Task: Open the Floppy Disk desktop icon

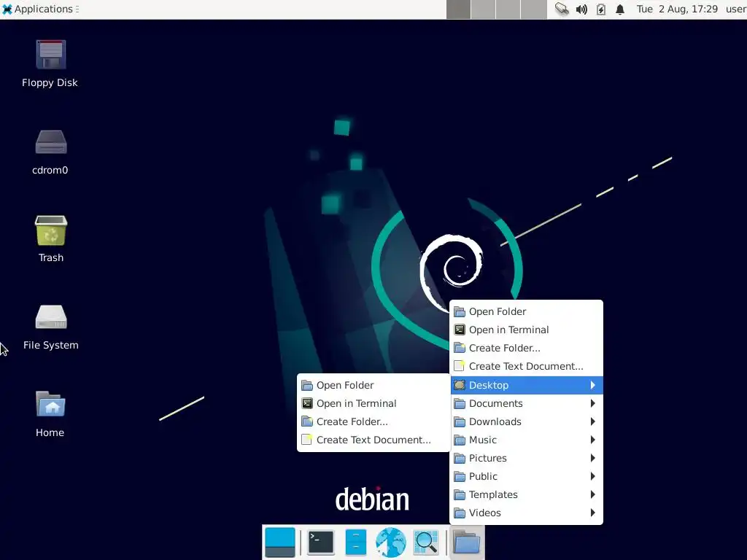Action: pyautogui.click(x=50, y=55)
